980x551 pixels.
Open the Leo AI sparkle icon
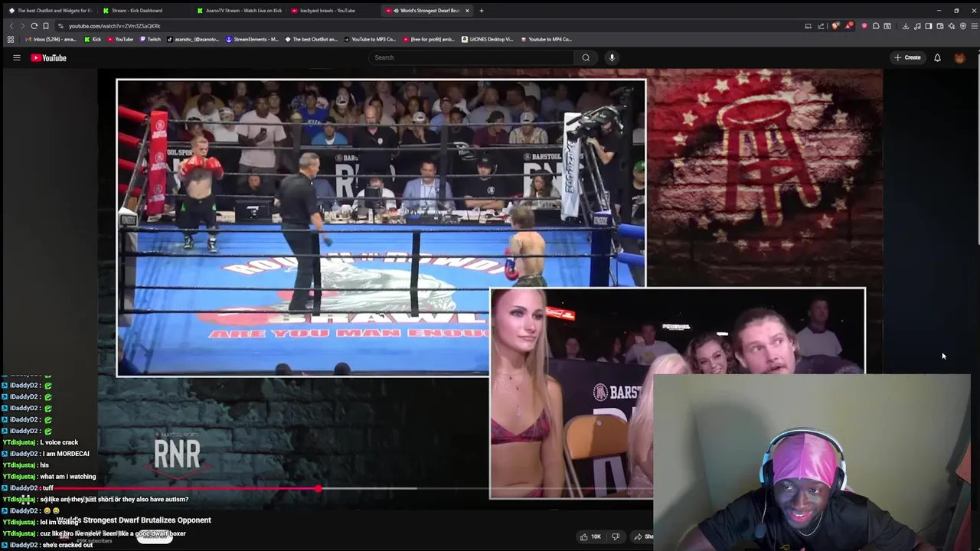click(x=952, y=26)
